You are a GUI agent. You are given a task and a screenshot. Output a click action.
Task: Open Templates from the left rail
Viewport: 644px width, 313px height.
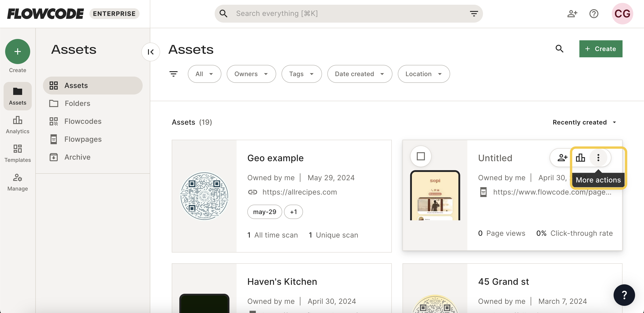pyautogui.click(x=17, y=153)
